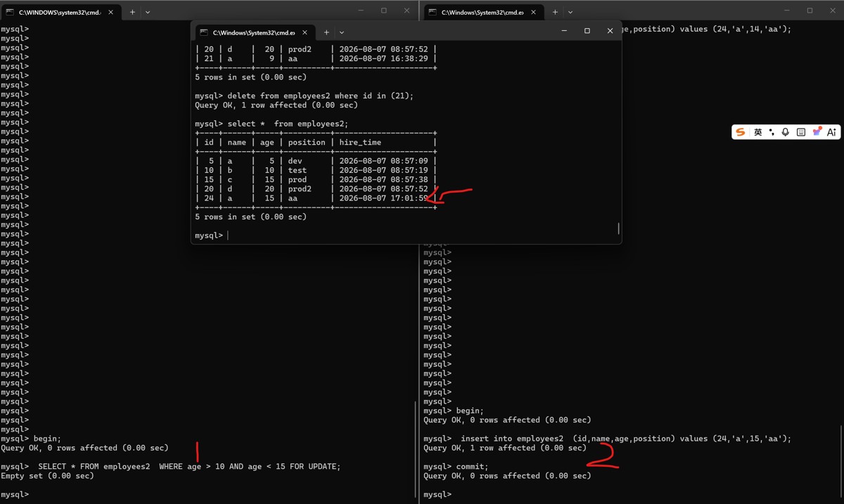Click the '2026-08-07 08:57:19' timestamp
844x504 pixels.
(x=383, y=170)
